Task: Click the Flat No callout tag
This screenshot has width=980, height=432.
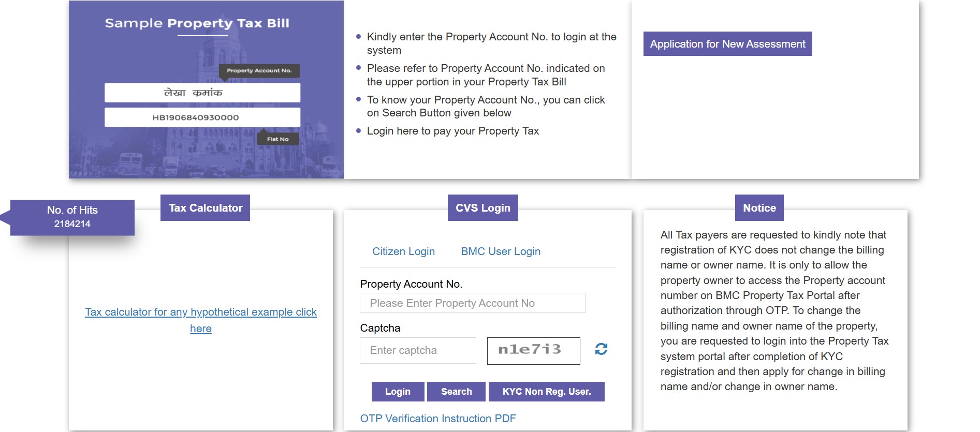Action: [277, 139]
